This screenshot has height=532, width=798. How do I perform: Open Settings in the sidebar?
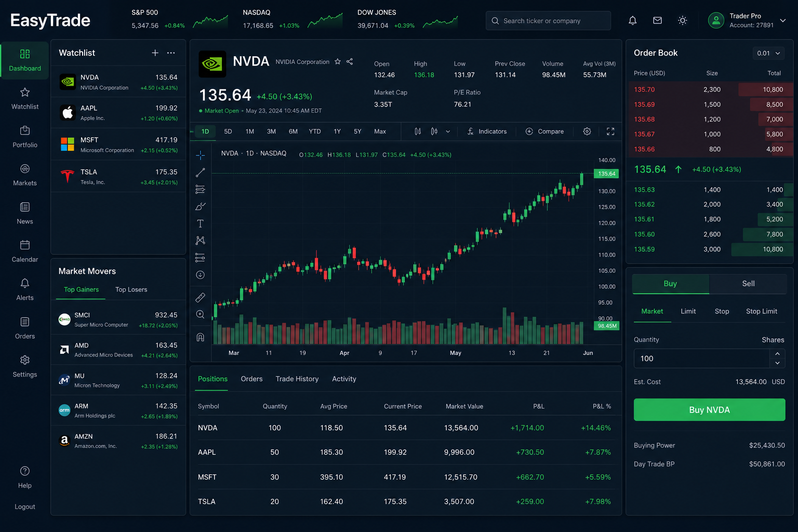[x=25, y=367]
